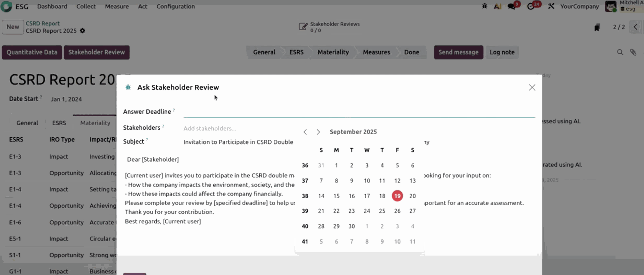Click the Send message button

point(458,52)
